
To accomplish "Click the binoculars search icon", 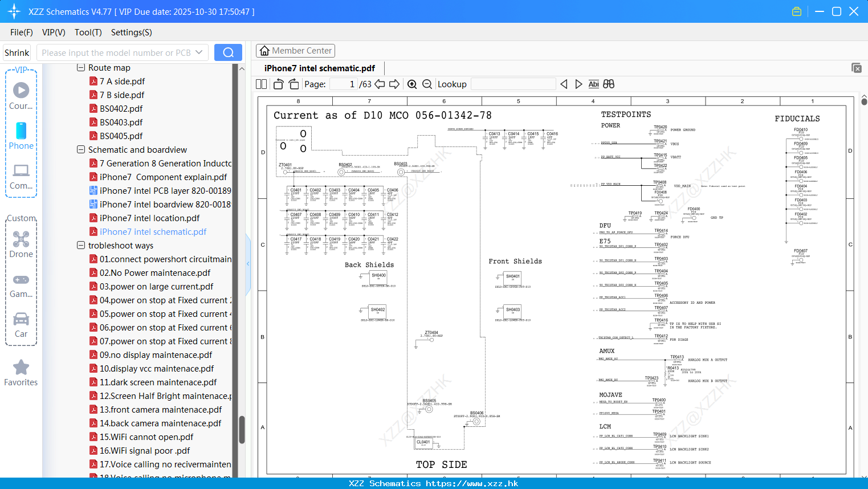I will pyautogui.click(x=609, y=84).
